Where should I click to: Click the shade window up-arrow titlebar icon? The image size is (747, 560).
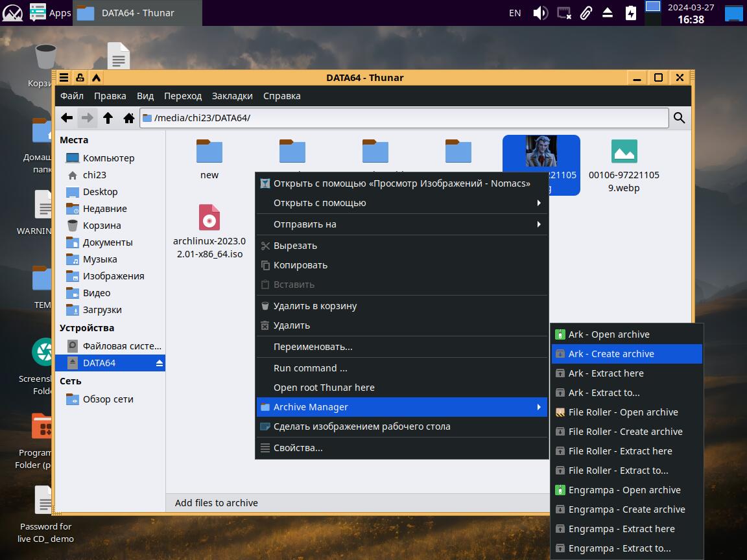click(96, 78)
